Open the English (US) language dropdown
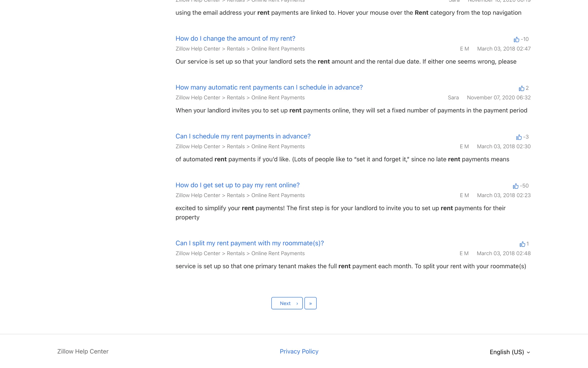This screenshot has width=588, height=368. click(510, 352)
